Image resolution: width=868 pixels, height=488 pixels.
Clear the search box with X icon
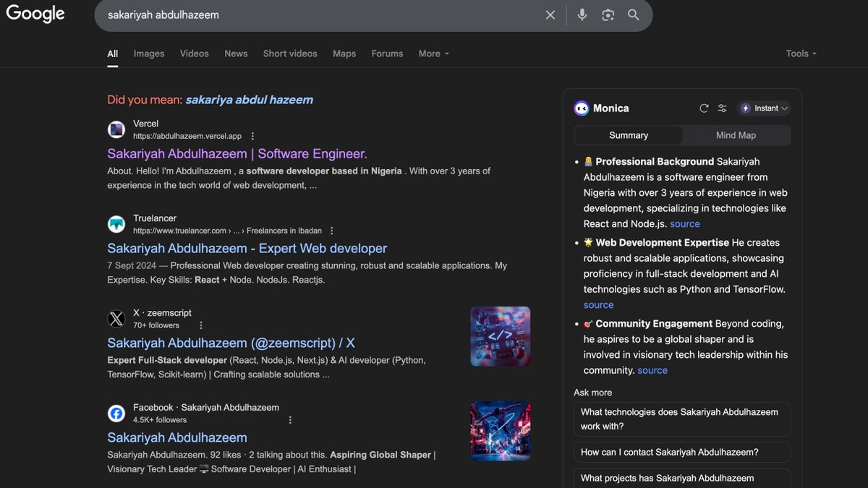550,15
